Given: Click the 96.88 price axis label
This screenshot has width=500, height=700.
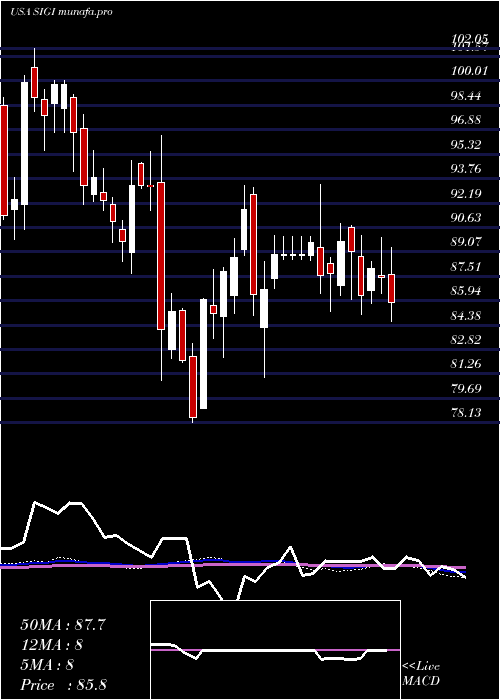Looking at the screenshot, I should pyautogui.click(x=467, y=120).
